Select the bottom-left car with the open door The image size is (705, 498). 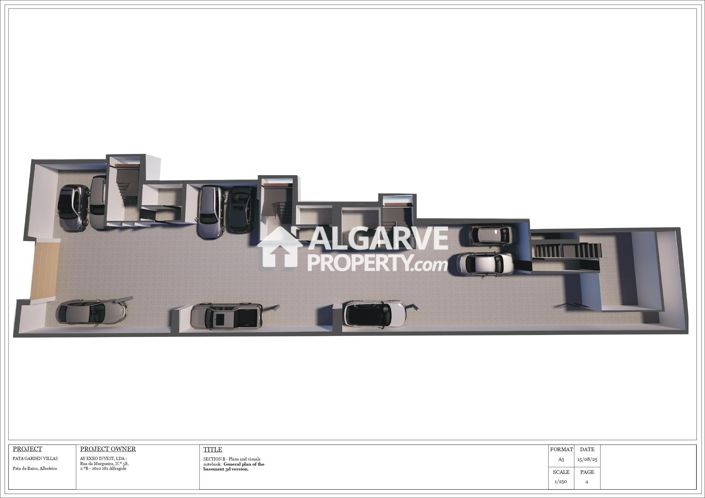90,312
